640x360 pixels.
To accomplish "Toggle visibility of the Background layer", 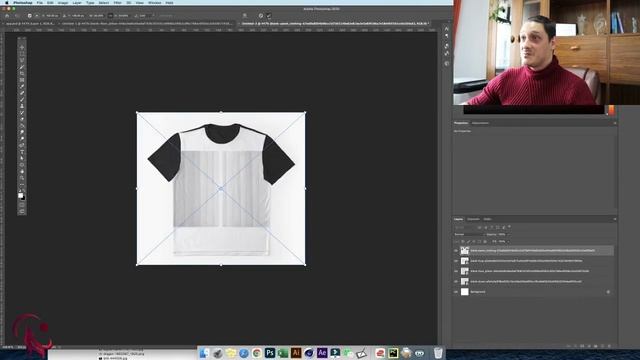I will [x=456, y=292].
